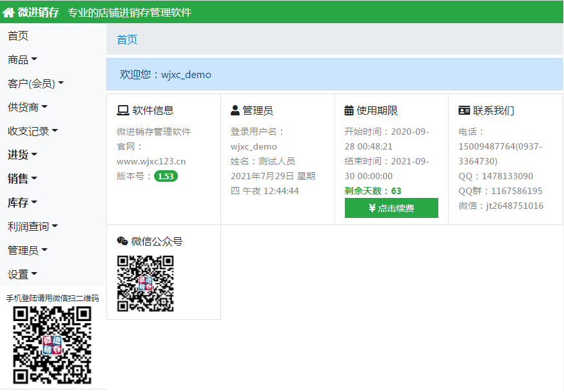Expand the 设置 sidebar dropdown
This screenshot has width=564, height=392.
(x=23, y=275)
